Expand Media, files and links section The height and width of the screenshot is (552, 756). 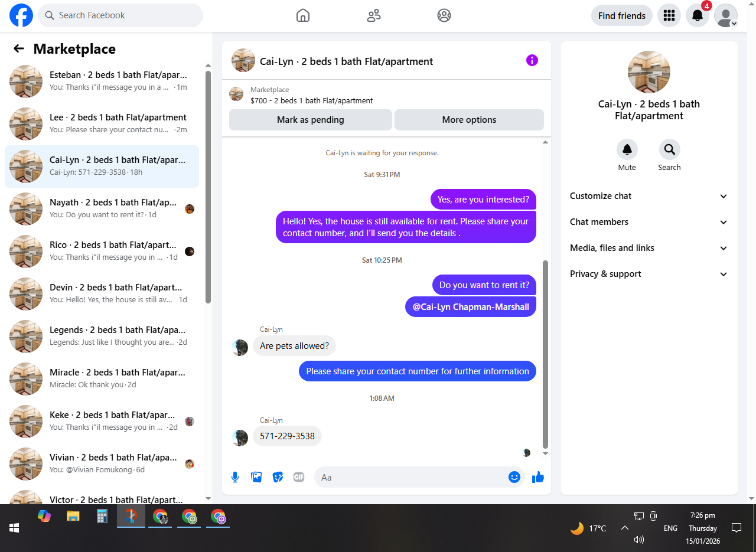tap(649, 248)
